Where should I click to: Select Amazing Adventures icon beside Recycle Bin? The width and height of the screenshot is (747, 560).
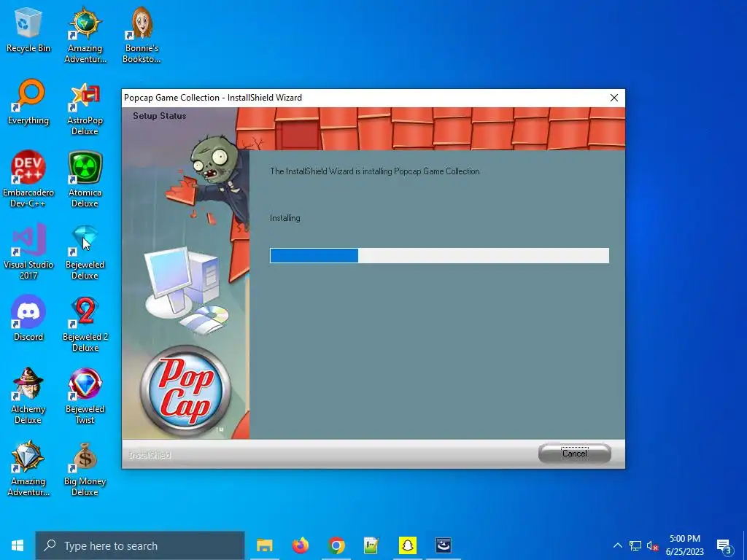(85, 35)
